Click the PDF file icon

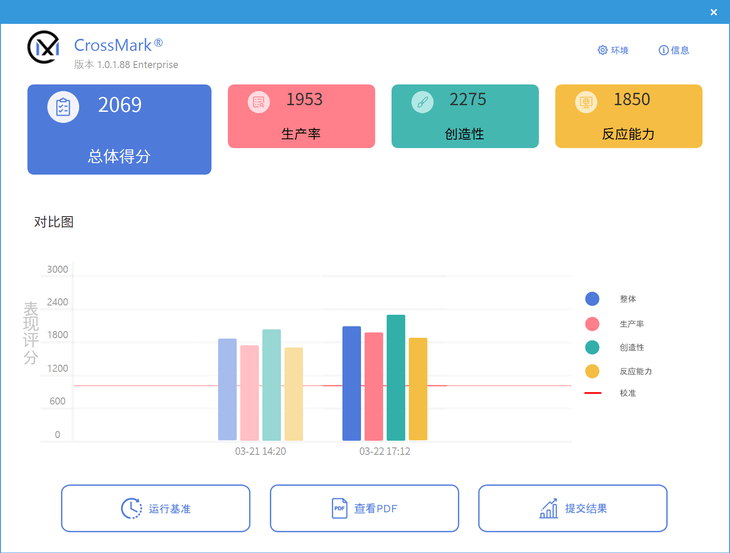pos(340,508)
